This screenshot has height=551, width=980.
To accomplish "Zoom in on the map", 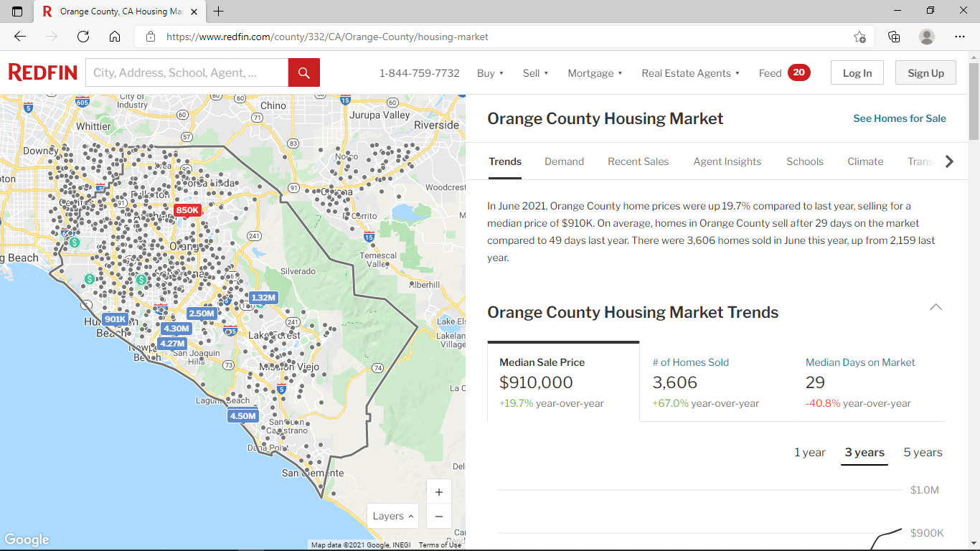I will tap(439, 492).
